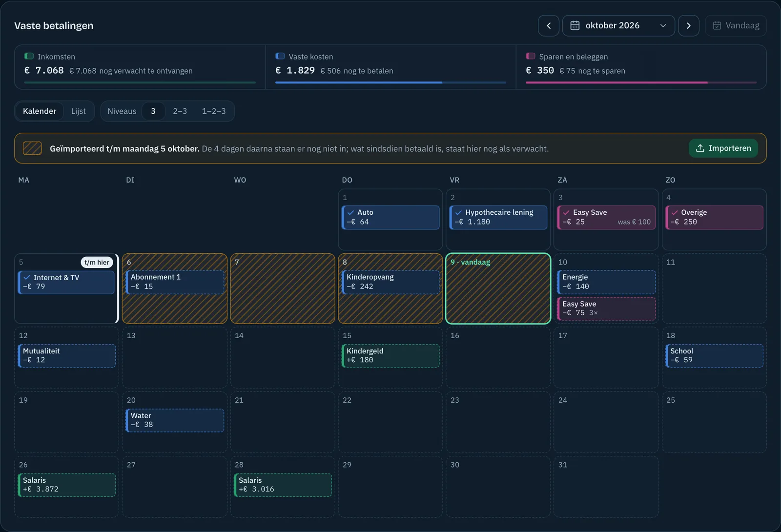The width and height of the screenshot is (781, 532).
Task: Select levels 1–2–3
Action: click(x=214, y=111)
